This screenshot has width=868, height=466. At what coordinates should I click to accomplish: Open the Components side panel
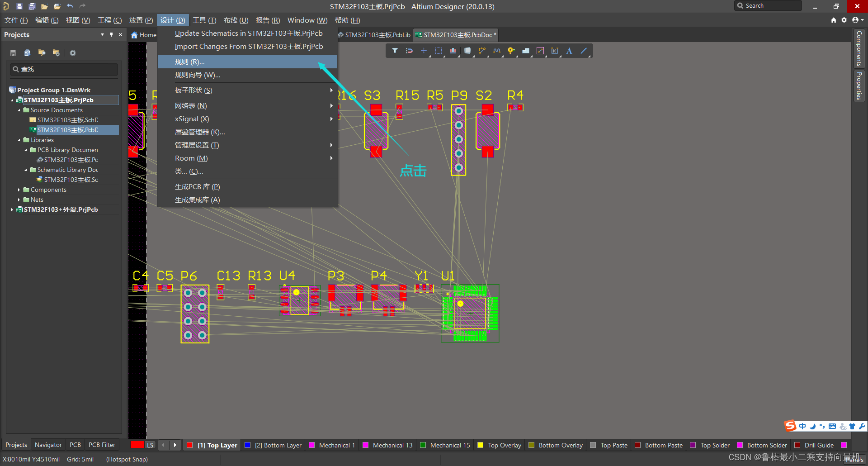[x=859, y=48]
